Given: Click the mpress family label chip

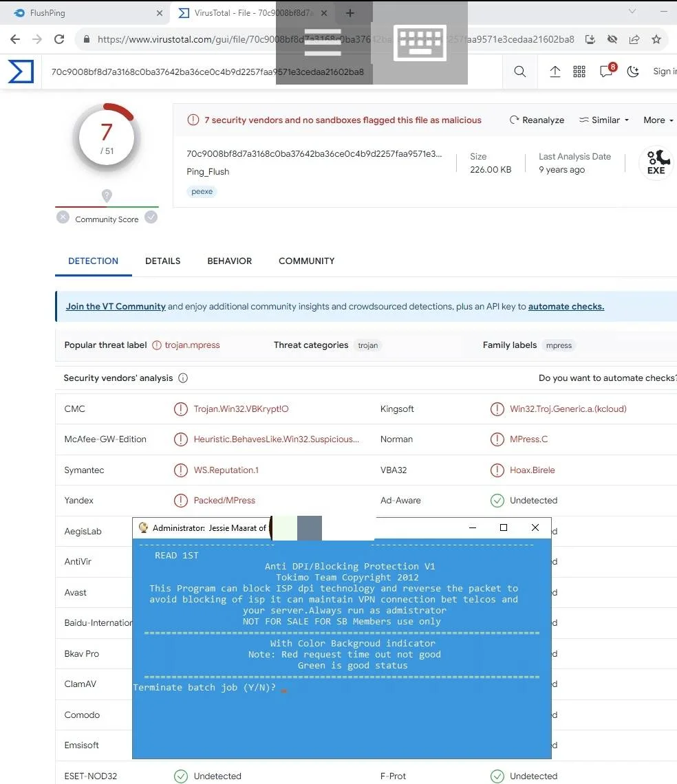Looking at the screenshot, I should [559, 345].
